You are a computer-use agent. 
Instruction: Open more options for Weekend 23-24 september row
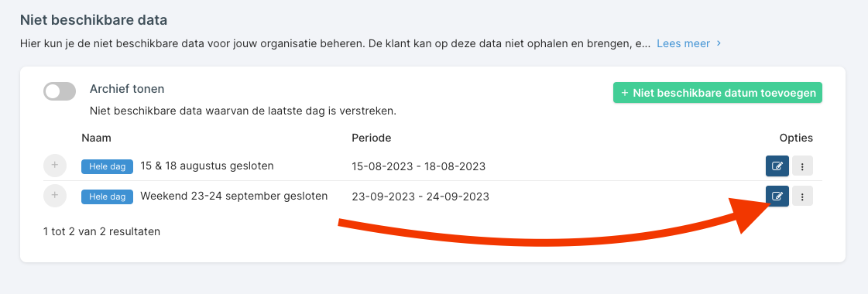click(802, 196)
